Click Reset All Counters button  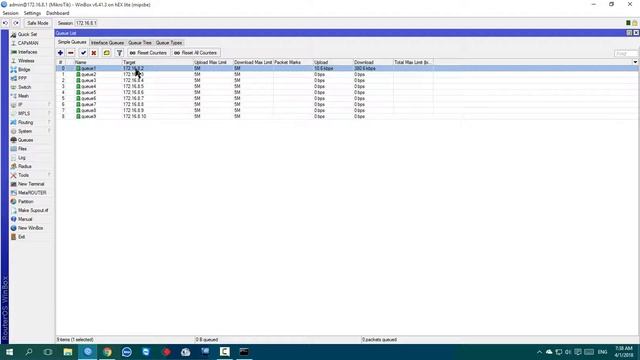(196, 53)
